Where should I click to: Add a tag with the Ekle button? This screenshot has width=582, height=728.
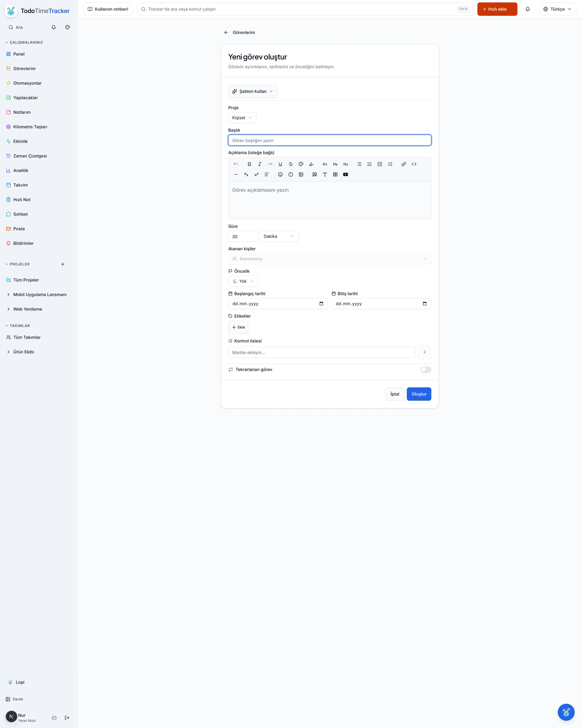click(238, 327)
